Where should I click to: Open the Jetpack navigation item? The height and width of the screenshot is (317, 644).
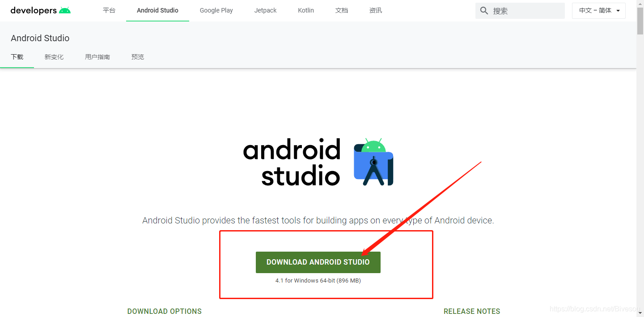pos(266,10)
